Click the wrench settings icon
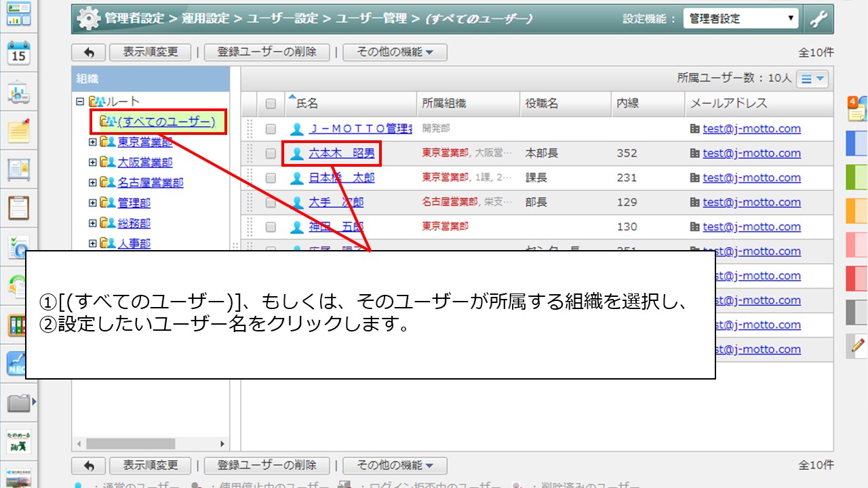Image resolution: width=868 pixels, height=488 pixels. 819,19
